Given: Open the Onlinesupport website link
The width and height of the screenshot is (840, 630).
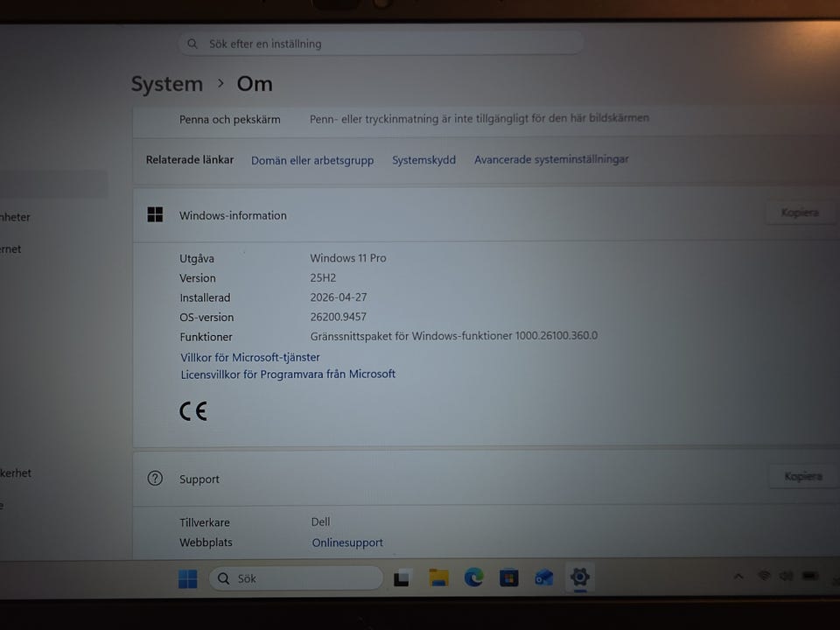Looking at the screenshot, I should (347, 542).
